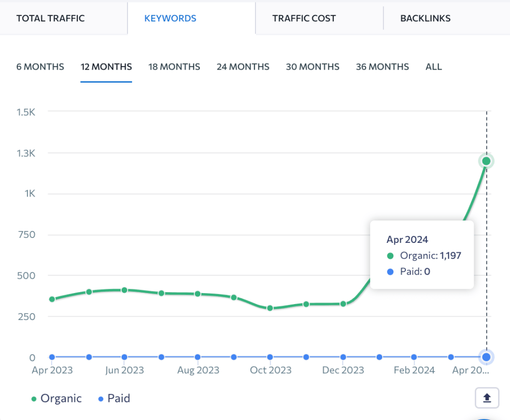Viewport: 510px width, 420px height.
Task: Toggle the Paid series in legend
Action: click(x=114, y=399)
